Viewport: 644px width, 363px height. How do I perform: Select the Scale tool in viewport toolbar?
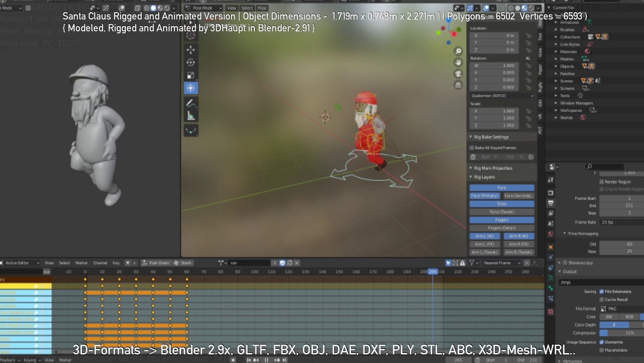point(191,75)
